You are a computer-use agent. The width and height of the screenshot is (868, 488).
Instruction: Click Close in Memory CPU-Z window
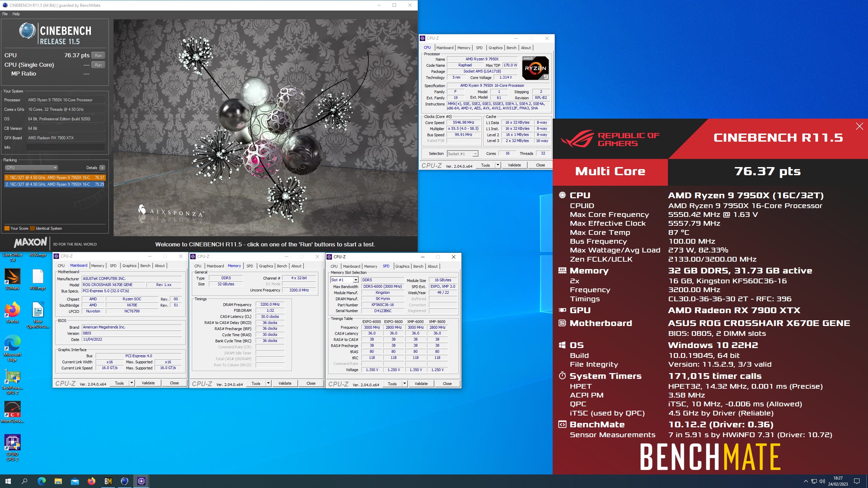[311, 383]
